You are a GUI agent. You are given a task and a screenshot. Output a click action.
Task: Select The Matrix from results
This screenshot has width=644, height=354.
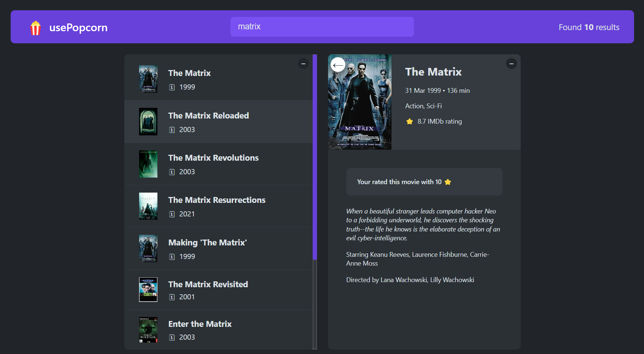point(189,73)
